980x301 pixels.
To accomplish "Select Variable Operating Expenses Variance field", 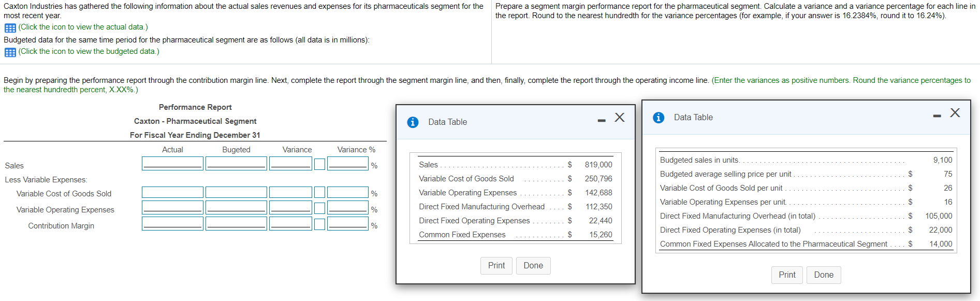I will click(290, 208).
